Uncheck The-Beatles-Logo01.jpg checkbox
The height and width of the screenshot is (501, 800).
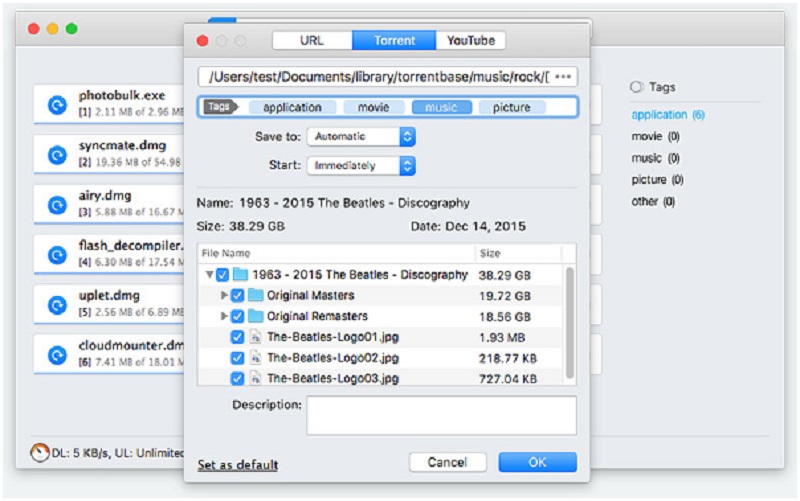(x=237, y=337)
